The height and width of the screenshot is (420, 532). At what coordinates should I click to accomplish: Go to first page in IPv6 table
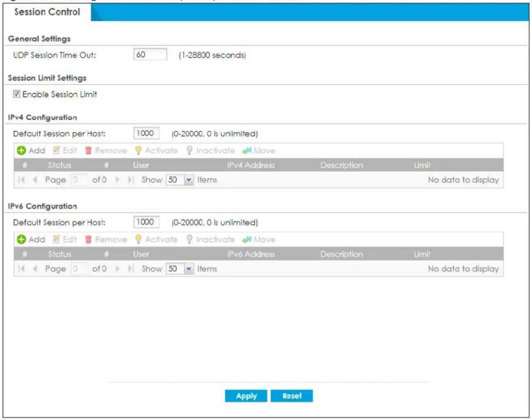21,268
